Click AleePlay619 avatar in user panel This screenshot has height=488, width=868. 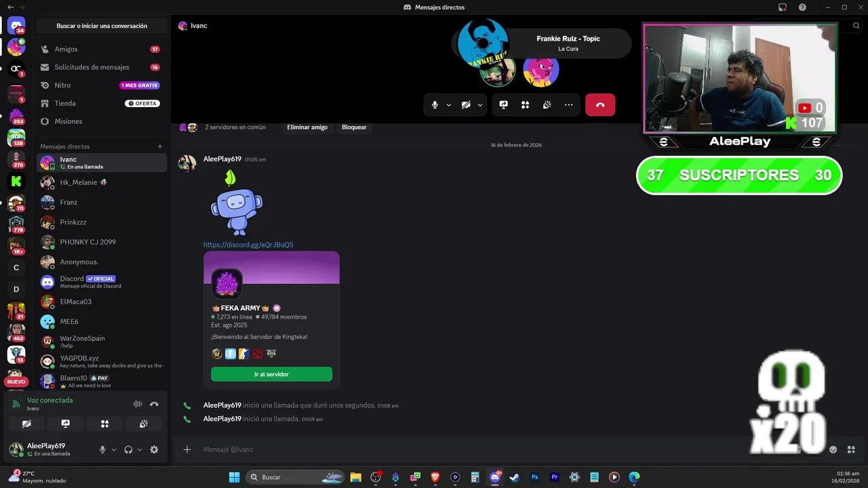pos(16,449)
